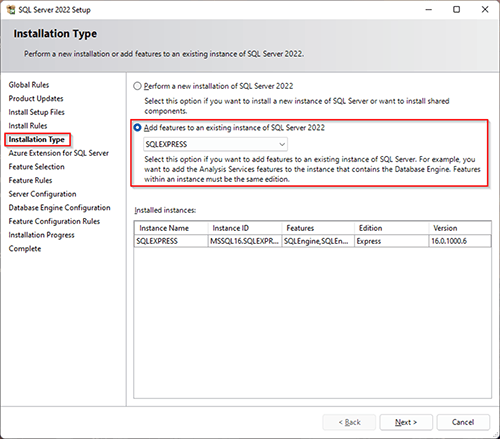Click the Express edition cell
This screenshot has height=439, width=500.
click(x=391, y=241)
